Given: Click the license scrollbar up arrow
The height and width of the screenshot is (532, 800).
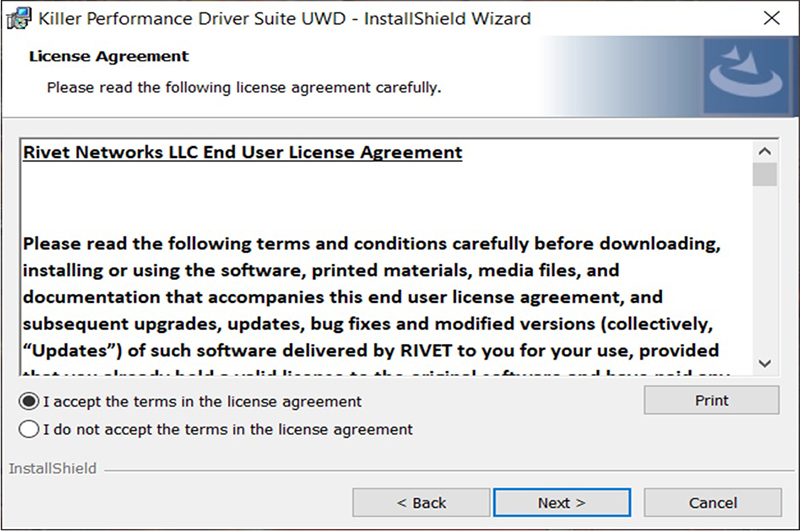Looking at the screenshot, I should [x=765, y=152].
